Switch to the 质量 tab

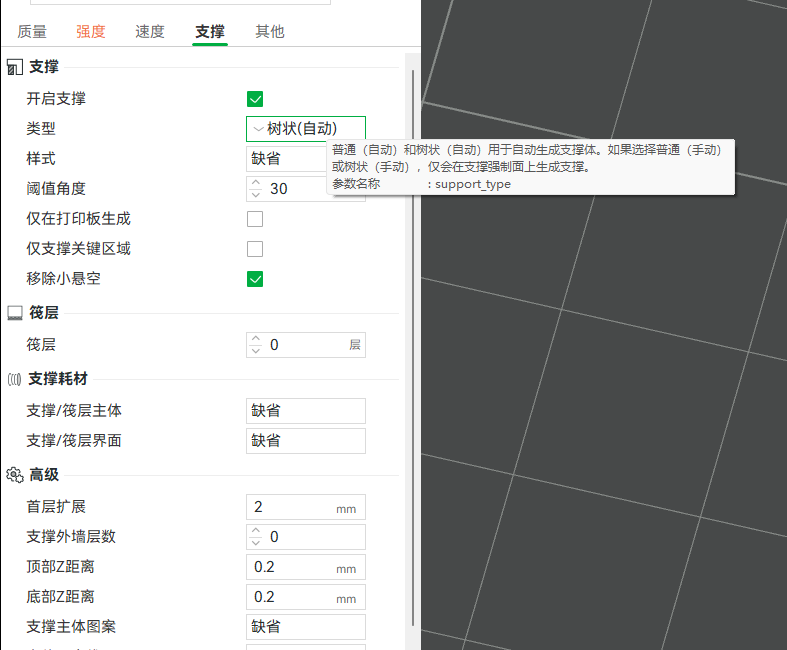(x=32, y=32)
